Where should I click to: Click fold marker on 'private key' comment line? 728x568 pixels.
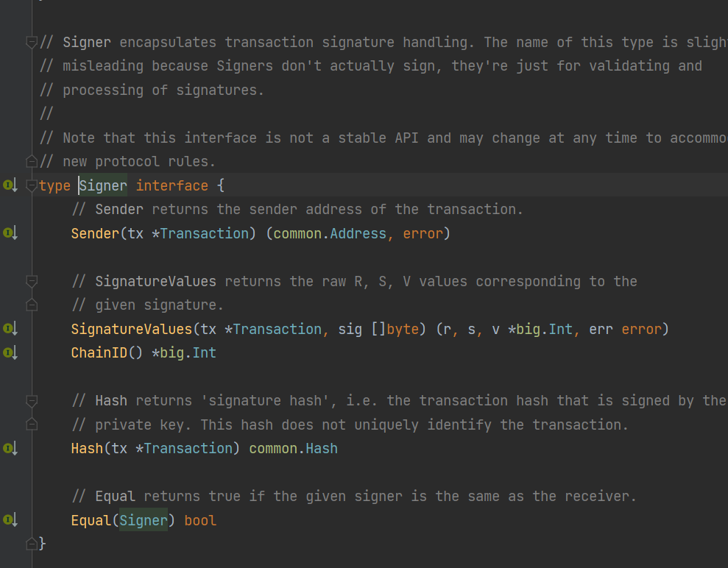click(x=32, y=425)
